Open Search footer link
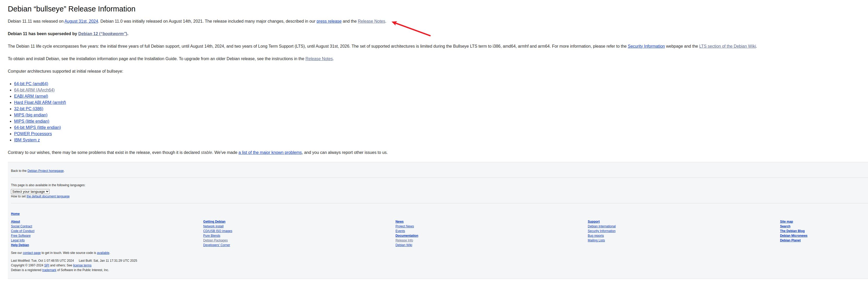The width and height of the screenshot is (868, 300). 785,226
